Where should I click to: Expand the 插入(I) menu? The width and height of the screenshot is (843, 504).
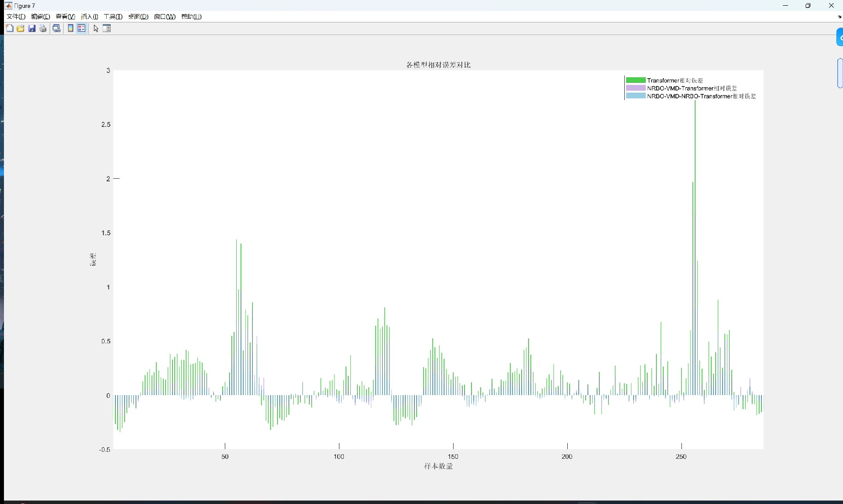coord(90,17)
